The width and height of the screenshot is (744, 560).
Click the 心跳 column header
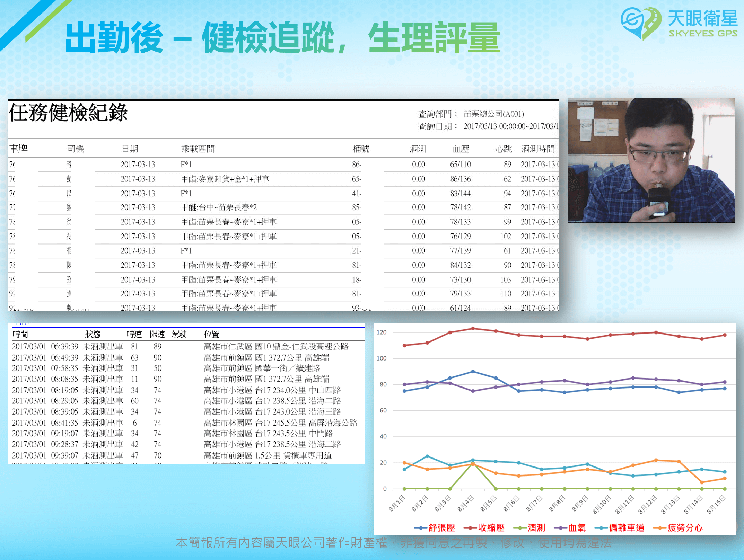click(503, 149)
